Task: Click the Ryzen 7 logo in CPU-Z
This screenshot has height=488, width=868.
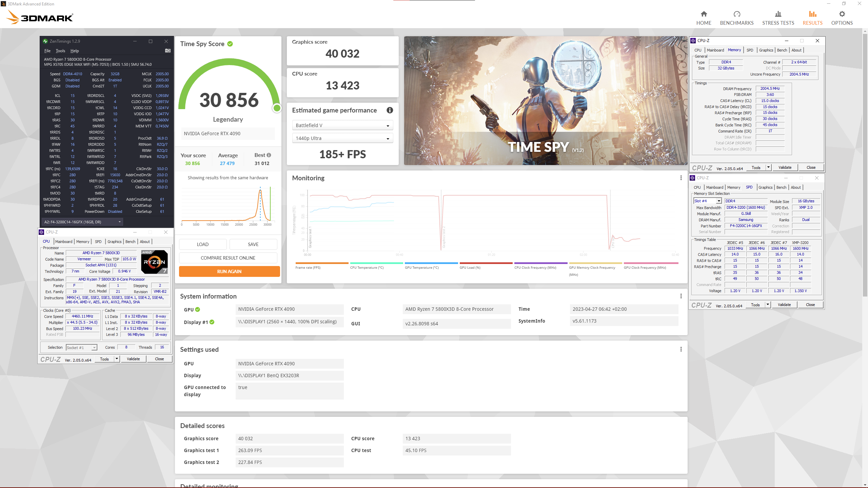Action: (154, 262)
